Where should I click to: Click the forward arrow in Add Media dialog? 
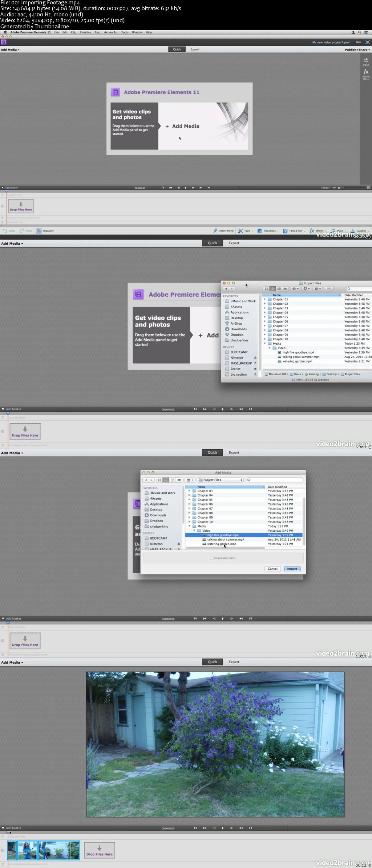(152, 480)
